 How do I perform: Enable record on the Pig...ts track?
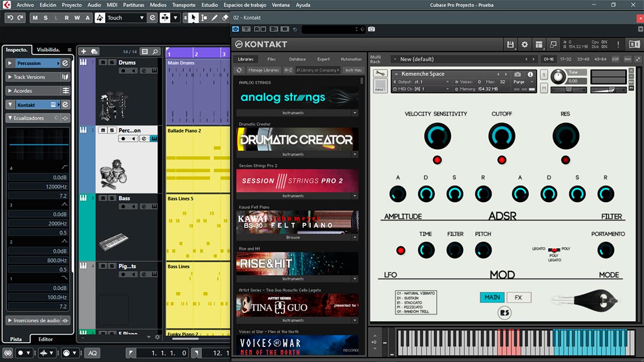click(x=123, y=275)
